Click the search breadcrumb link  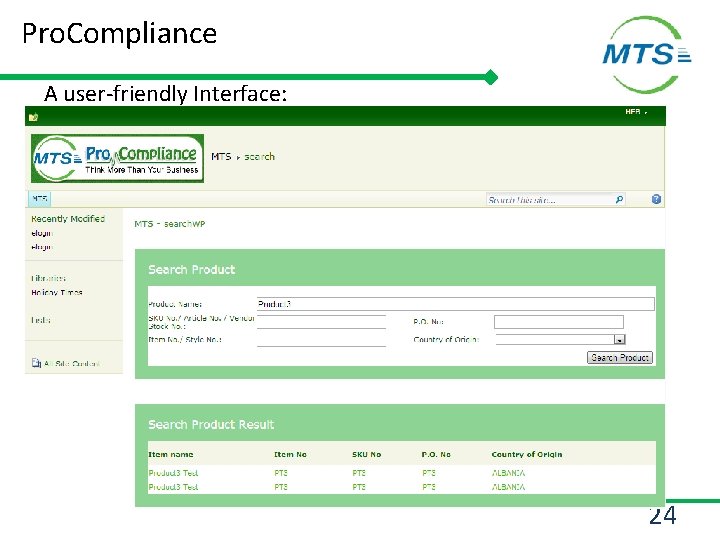tap(259, 157)
